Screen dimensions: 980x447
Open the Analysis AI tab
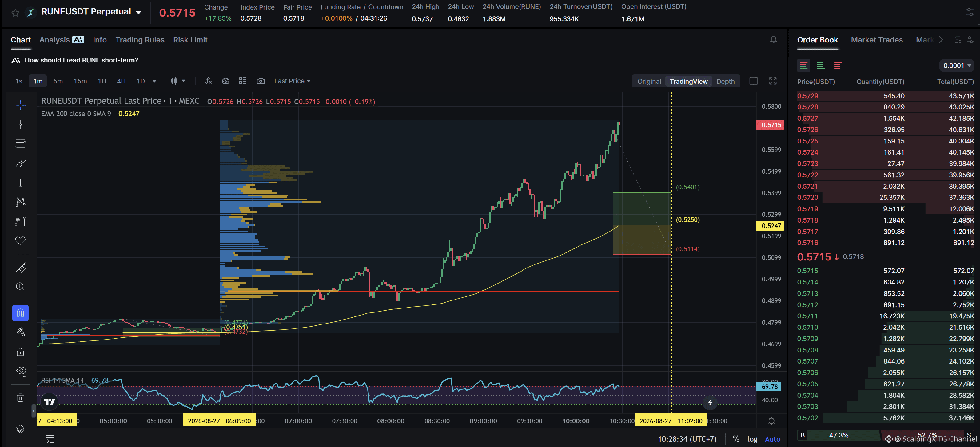click(62, 40)
